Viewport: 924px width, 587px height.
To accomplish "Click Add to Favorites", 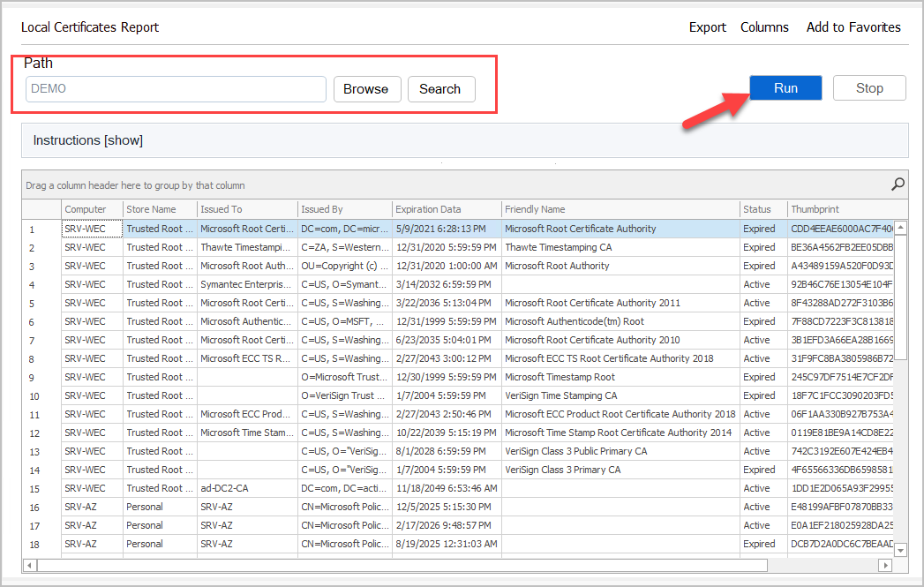I will pos(853,27).
